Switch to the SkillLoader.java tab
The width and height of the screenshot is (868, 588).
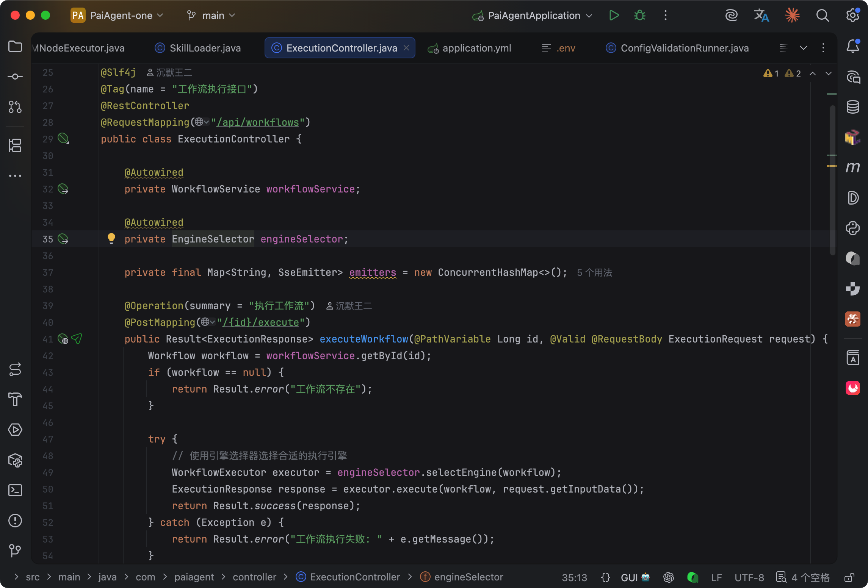(205, 48)
